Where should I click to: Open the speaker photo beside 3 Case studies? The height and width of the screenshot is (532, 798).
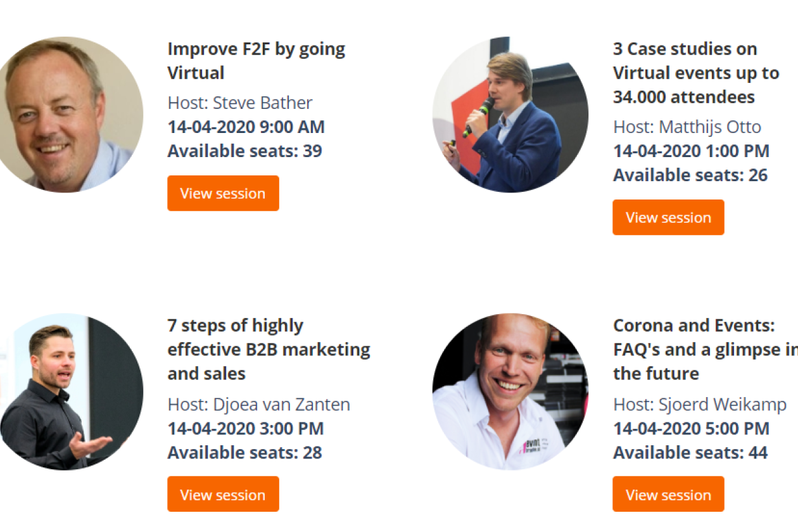click(510, 115)
